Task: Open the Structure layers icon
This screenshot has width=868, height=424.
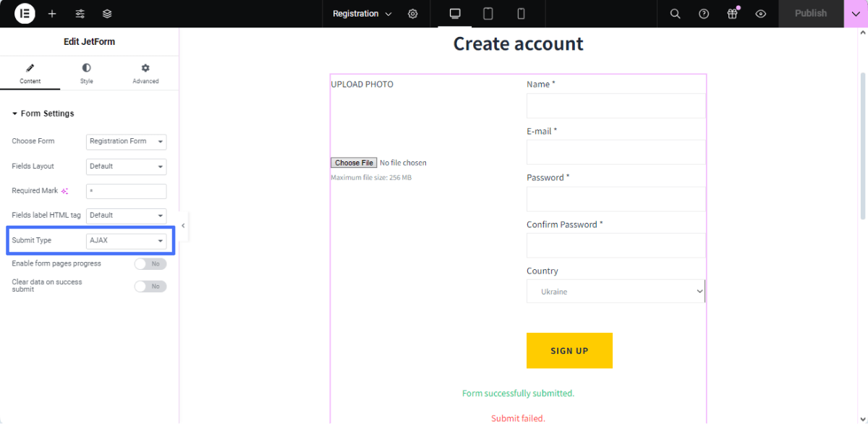Action: (107, 14)
